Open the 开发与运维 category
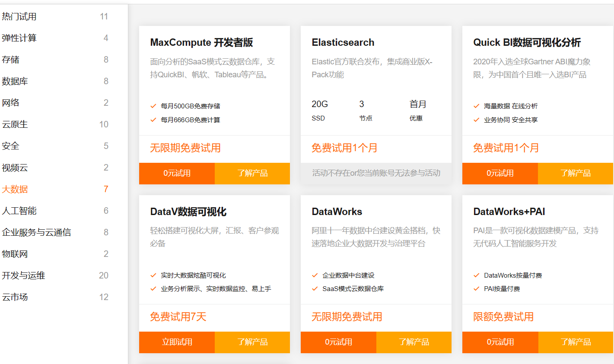The width and height of the screenshot is (614, 364). point(23,275)
